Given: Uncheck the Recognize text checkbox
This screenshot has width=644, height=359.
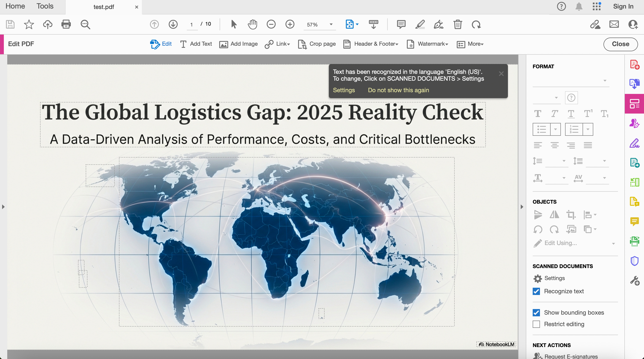Looking at the screenshot, I should [x=536, y=291].
